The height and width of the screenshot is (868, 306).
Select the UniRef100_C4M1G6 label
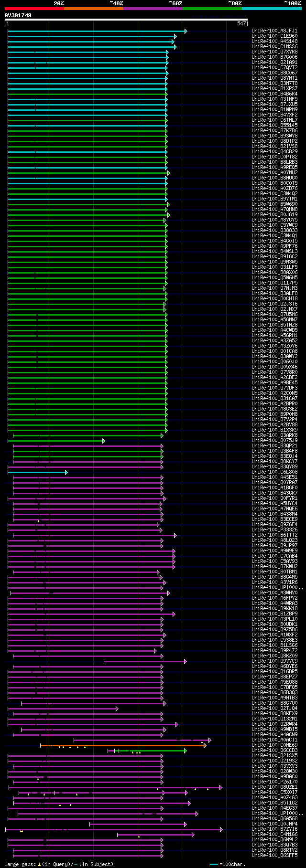click(x=274, y=834)
